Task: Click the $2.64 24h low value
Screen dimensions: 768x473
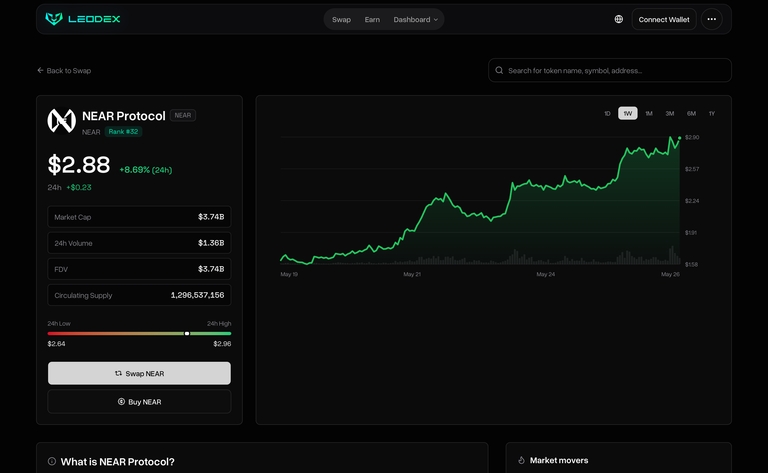Action: coord(56,344)
